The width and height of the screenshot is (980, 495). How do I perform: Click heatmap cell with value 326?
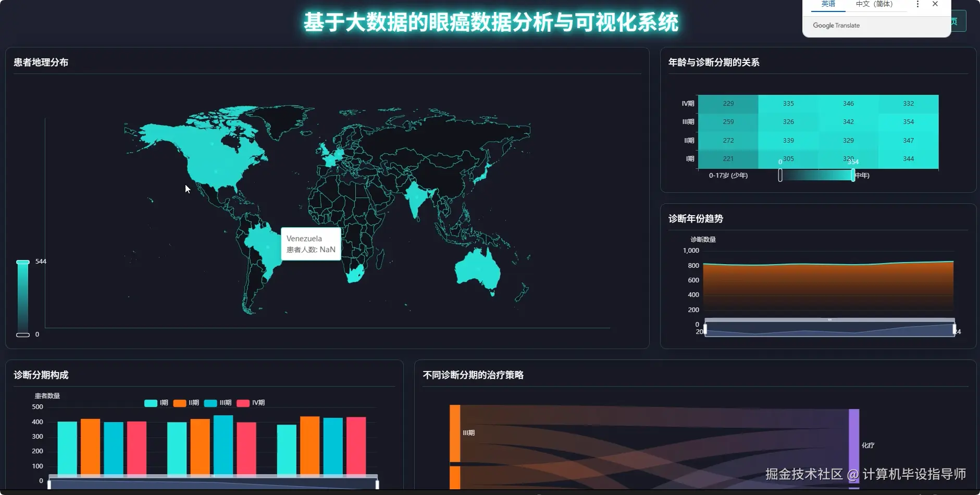(788, 122)
